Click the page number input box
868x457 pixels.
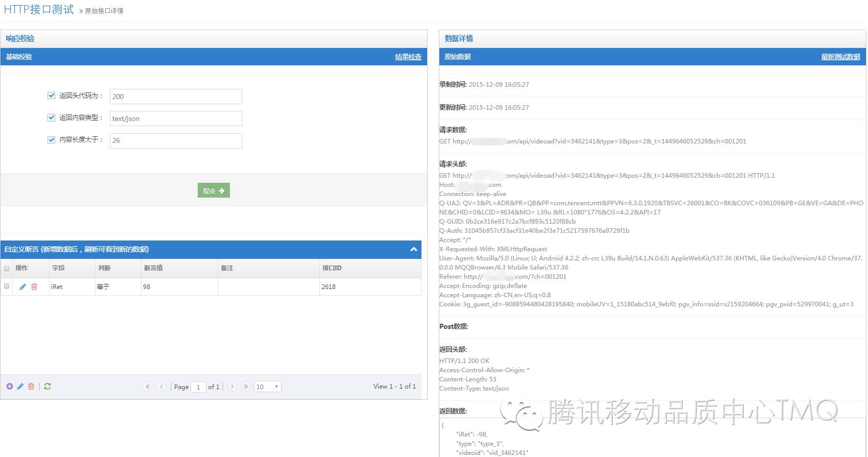(x=198, y=387)
